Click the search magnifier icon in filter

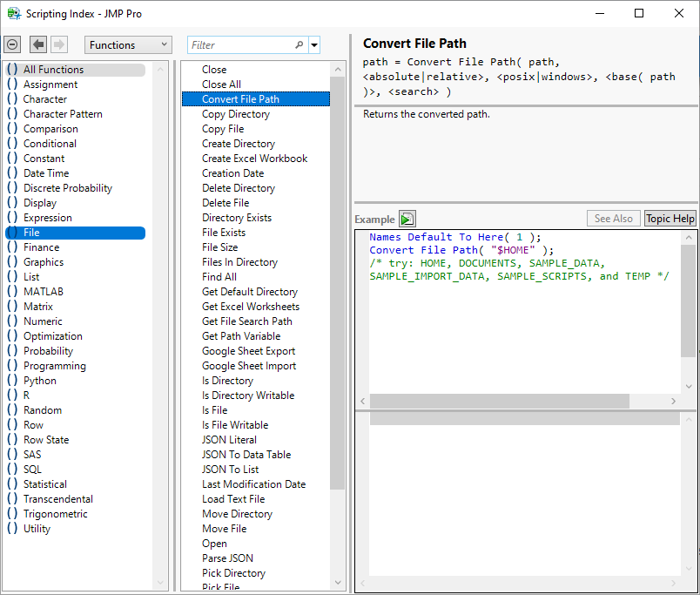point(300,45)
